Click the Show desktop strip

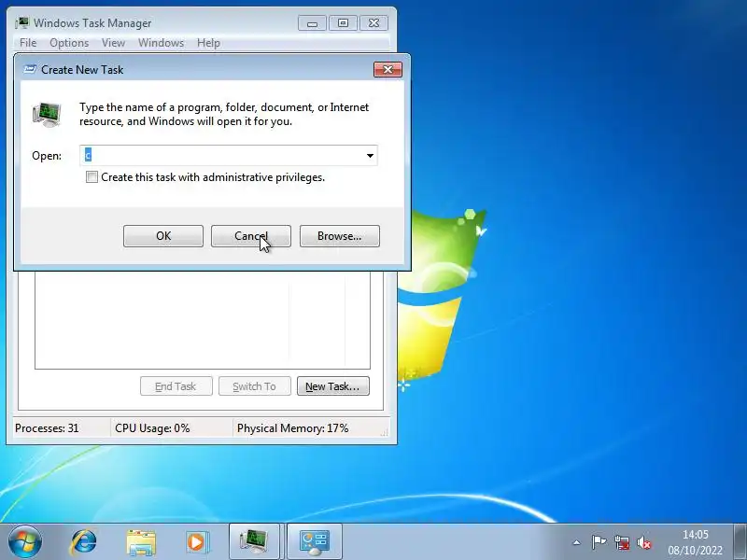click(740, 541)
